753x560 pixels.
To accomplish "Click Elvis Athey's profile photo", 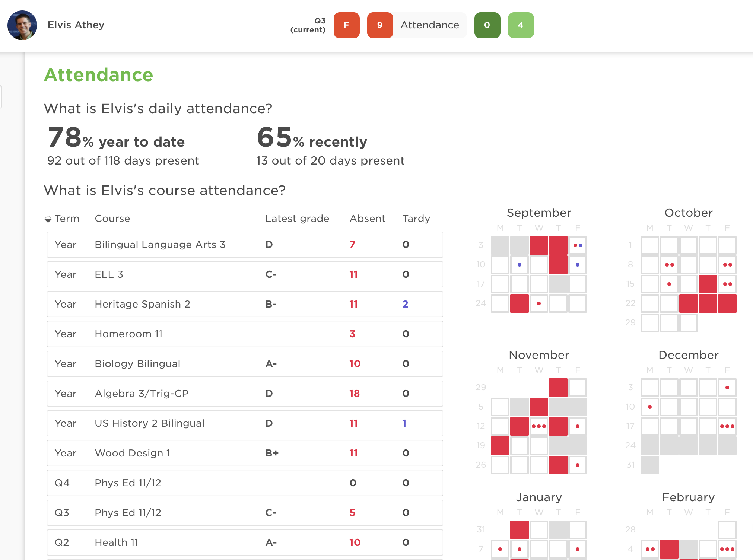I will [x=22, y=25].
